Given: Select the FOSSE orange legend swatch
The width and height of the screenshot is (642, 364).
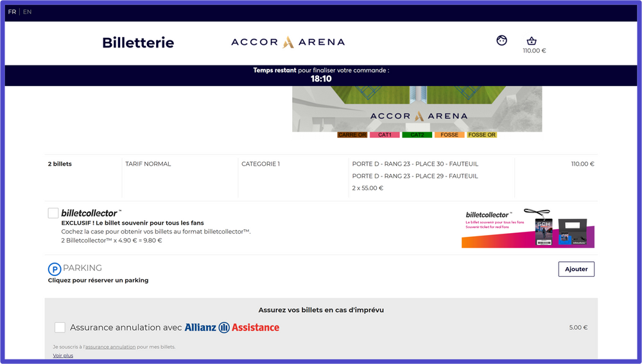Looking at the screenshot, I should [x=449, y=135].
